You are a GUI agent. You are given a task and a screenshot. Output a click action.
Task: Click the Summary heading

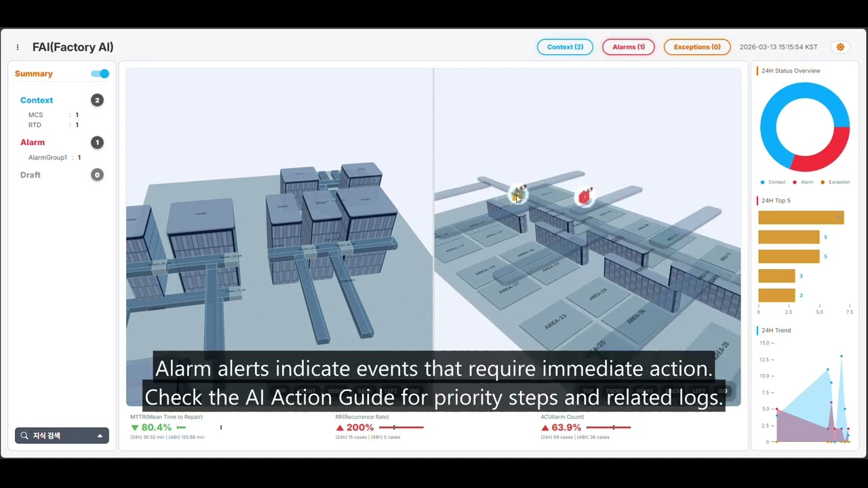[x=34, y=74]
